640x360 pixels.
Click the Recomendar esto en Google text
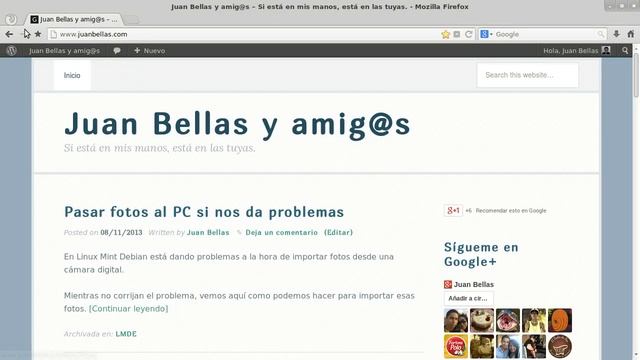pos(511,211)
